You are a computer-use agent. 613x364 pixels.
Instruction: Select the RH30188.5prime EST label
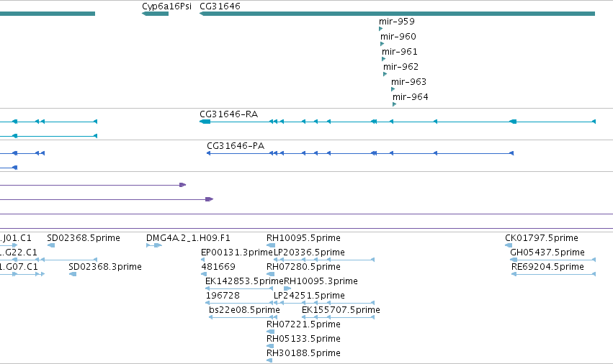pyautogui.click(x=303, y=353)
